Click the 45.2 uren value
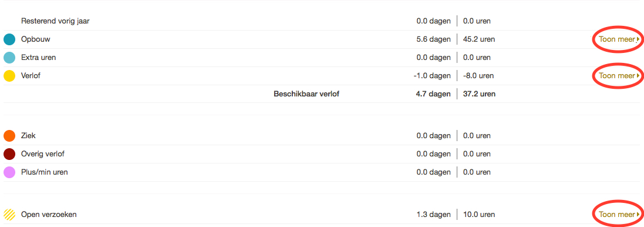The height and width of the screenshot is (227, 644). tap(479, 39)
